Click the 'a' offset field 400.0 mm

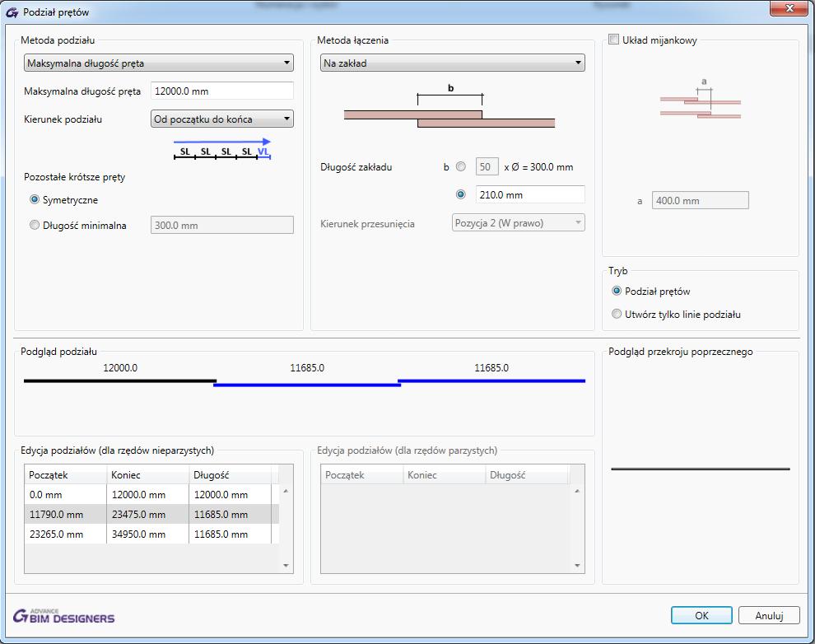coord(700,200)
